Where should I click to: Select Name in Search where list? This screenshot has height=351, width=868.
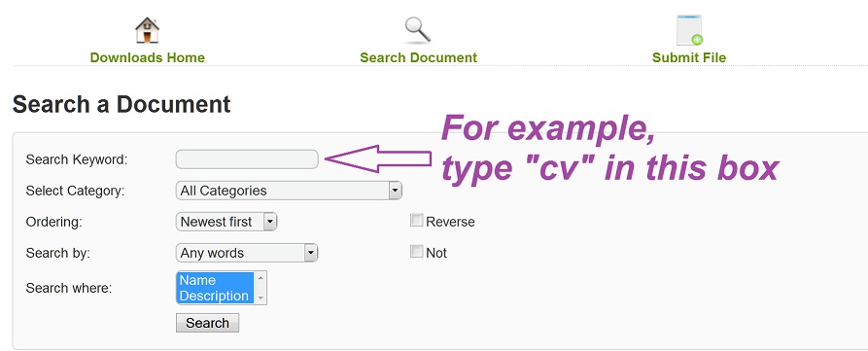(216, 280)
